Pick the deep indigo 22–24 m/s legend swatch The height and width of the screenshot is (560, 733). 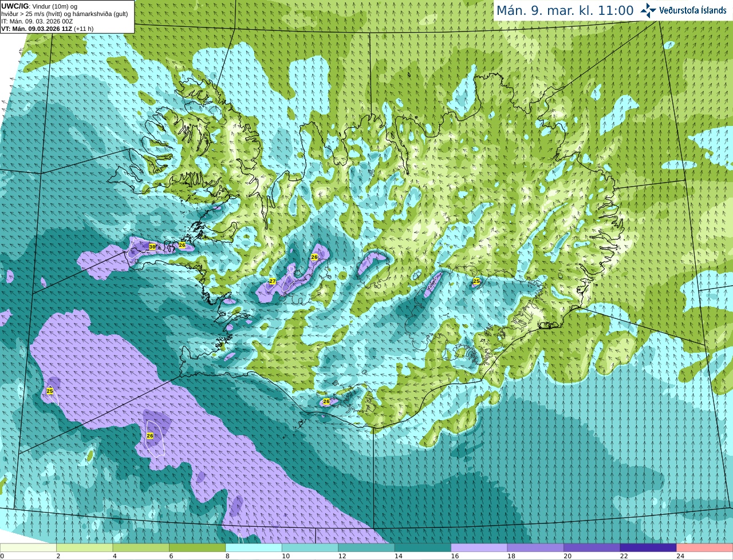[x=648, y=548]
